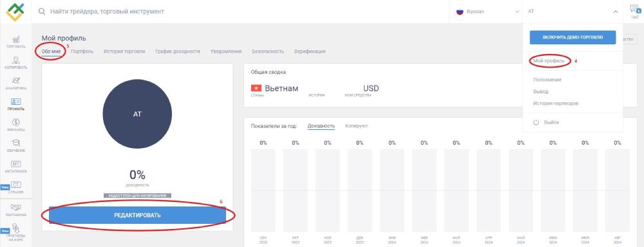Click the Вьетнам country text
Viewport: 644px width, 247px height.
coord(281,88)
